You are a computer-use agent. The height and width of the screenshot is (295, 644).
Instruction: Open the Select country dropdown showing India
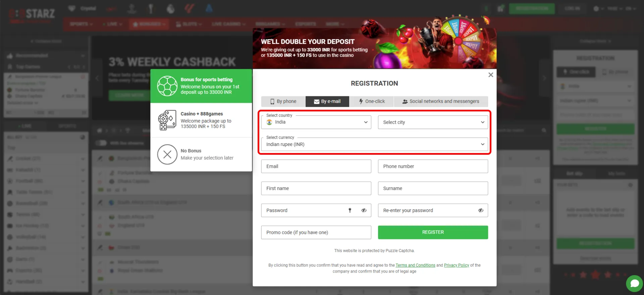pos(316,122)
